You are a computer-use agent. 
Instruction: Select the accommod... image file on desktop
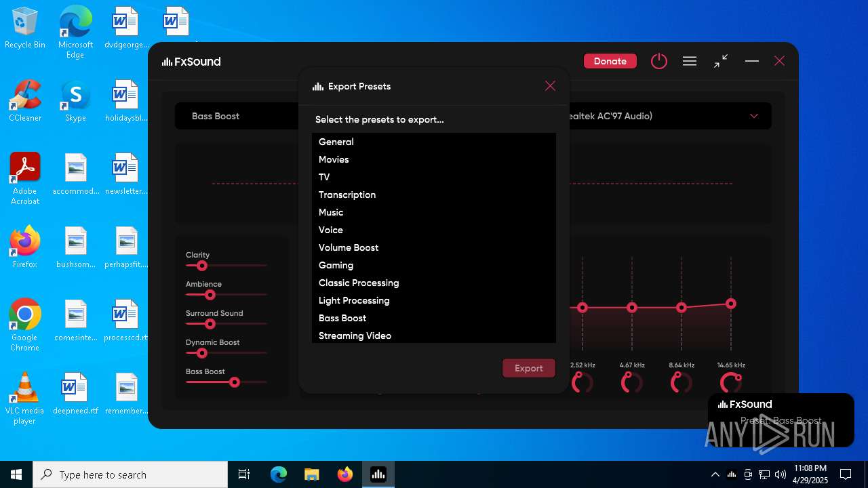pos(75,174)
